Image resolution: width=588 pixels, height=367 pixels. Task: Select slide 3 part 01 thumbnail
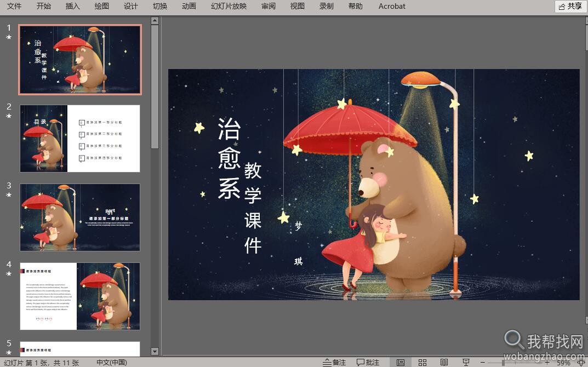point(80,217)
